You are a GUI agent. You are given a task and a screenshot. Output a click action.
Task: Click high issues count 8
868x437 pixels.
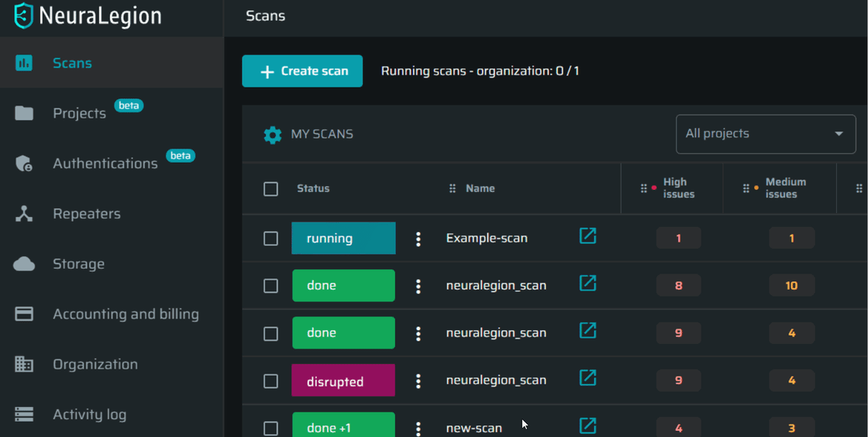coord(679,285)
